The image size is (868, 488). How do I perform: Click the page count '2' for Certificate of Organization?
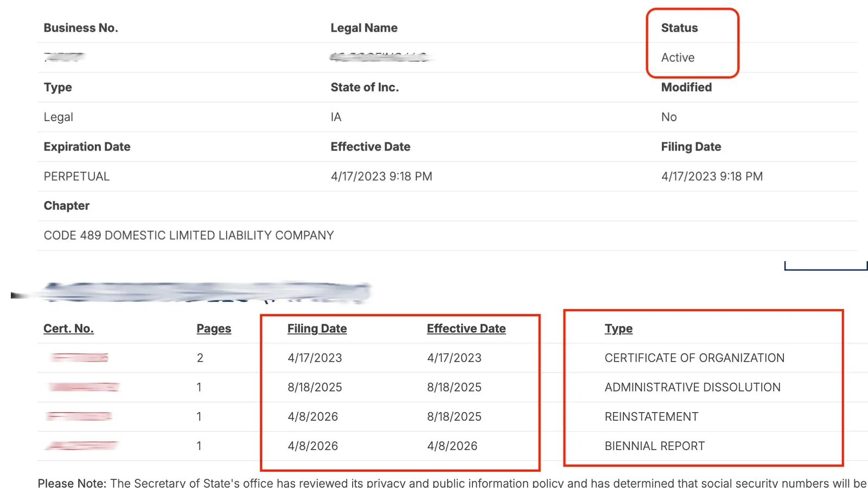[x=200, y=358]
